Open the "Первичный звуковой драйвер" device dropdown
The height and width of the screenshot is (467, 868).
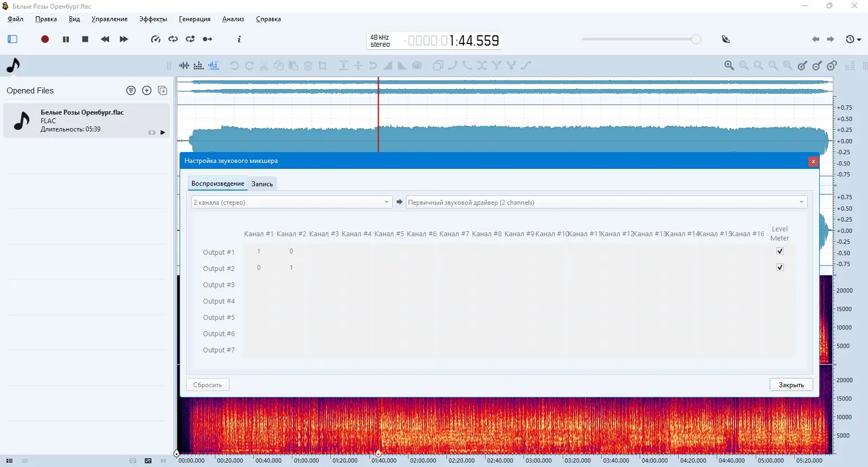point(607,202)
